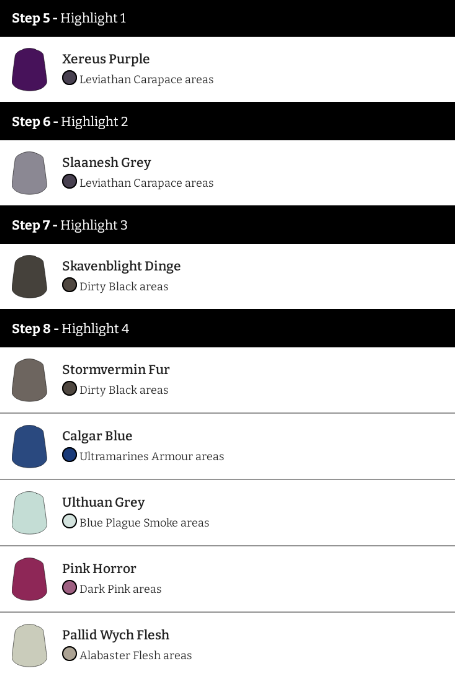Tap the Ulthuan Grey paint pot icon
Image resolution: width=455 pixels, height=675 pixels.
tap(29, 512)
